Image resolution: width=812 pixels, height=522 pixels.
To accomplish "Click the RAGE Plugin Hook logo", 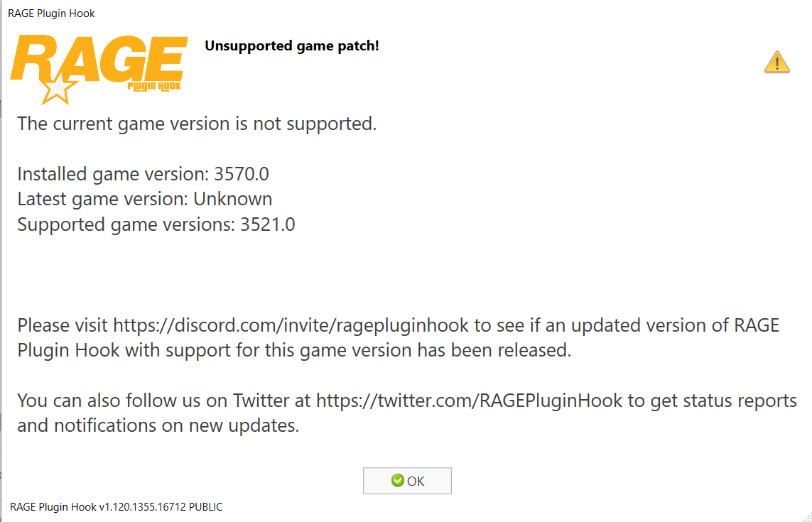I will pos(99,69).
